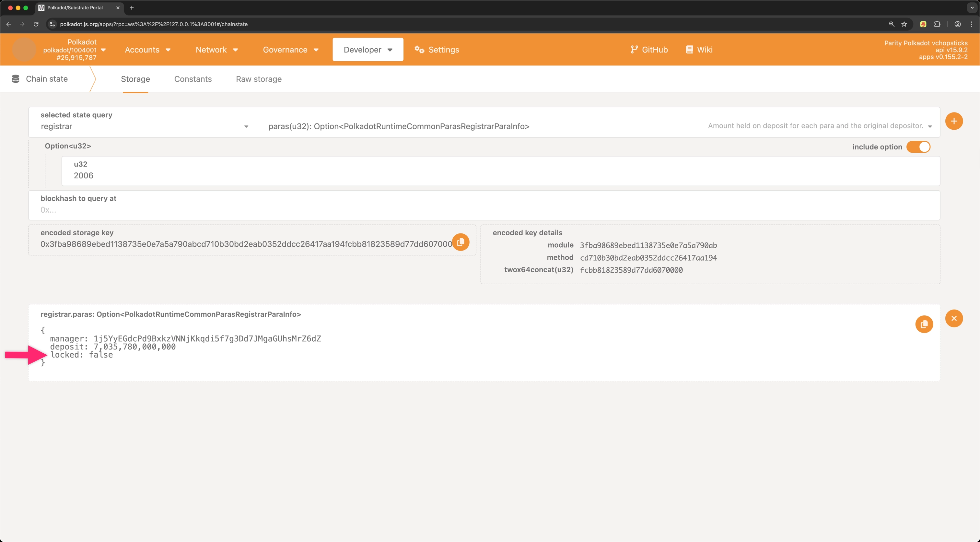Switch to the Raw storage tab
The image size is (980, 542).
click(x=259, y=79)
